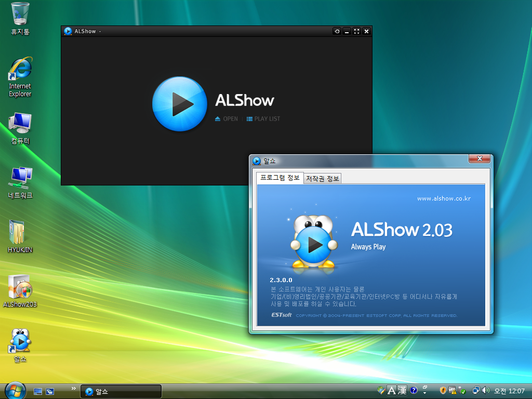
Task: Click Switch between windows quick launch icon
Action: coord(50,392)
